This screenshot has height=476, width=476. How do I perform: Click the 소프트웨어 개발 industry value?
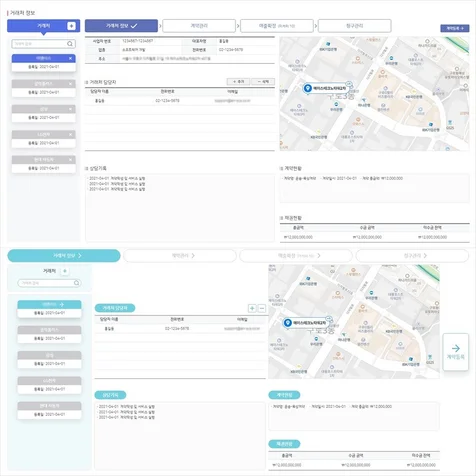tap(133, 50)
